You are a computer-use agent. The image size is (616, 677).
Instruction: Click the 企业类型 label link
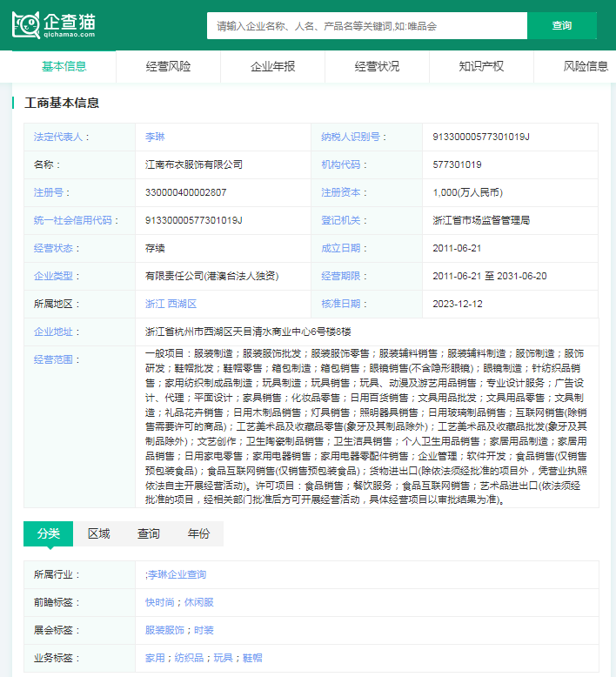pos(53,276)
